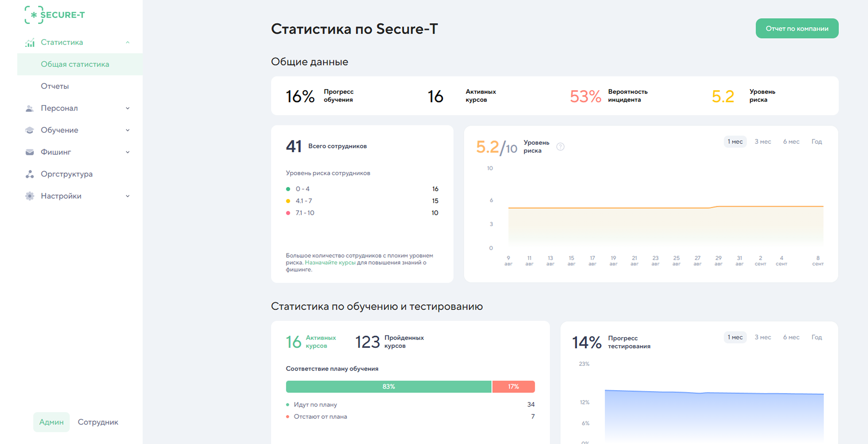Expand the Персонал sidebar section
The height and width of the screenshot is (444, 868).
pos(127,108)
